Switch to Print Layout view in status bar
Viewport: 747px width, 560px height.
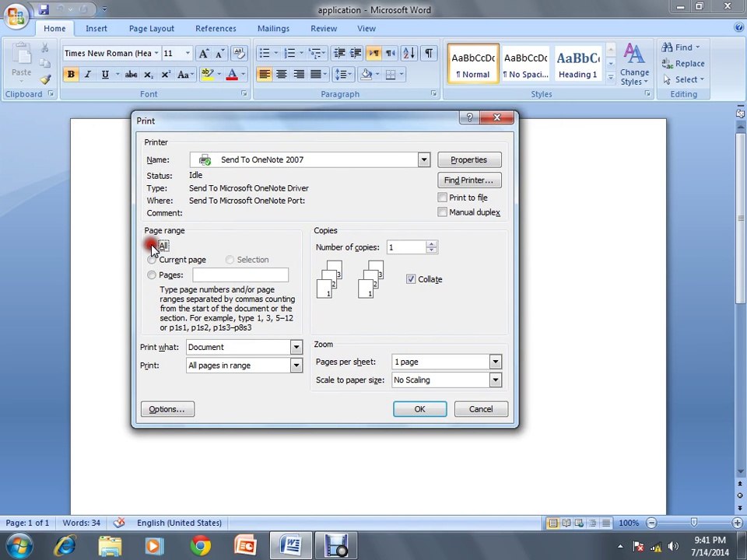[552, 523]
